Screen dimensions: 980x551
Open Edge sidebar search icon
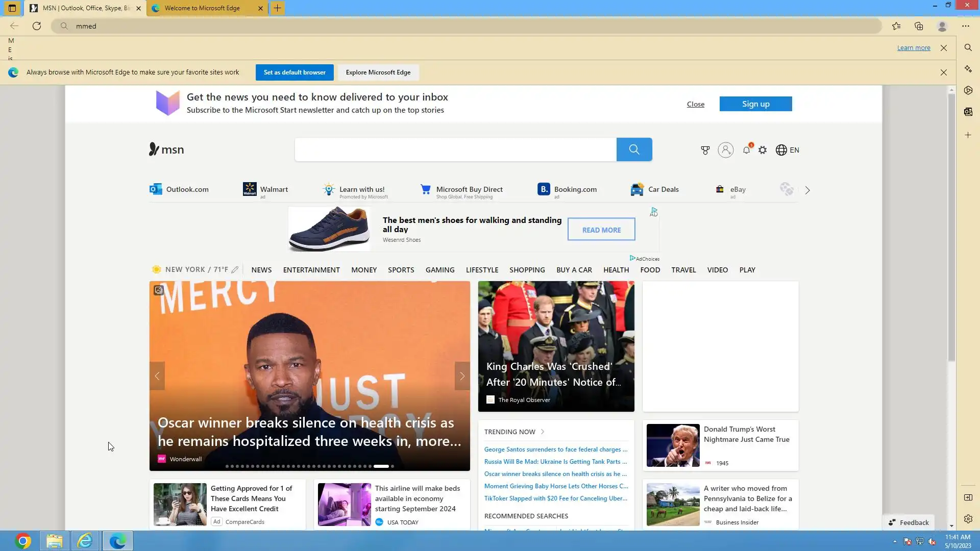tap(968, 47)
